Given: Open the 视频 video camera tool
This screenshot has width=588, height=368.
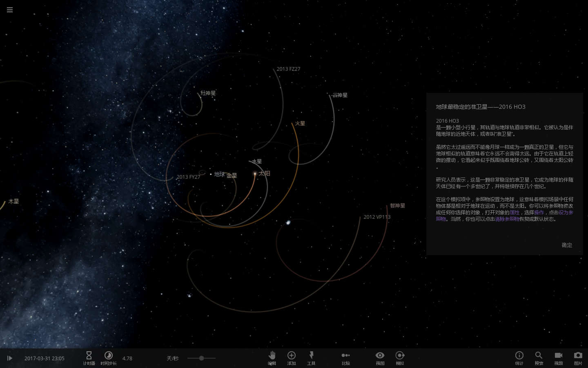Looking at the screenshot, I should (x=559, y=358).
